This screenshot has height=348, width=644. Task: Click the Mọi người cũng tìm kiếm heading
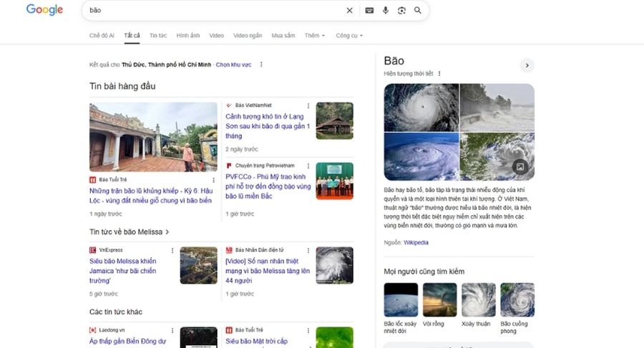point(424,272)
